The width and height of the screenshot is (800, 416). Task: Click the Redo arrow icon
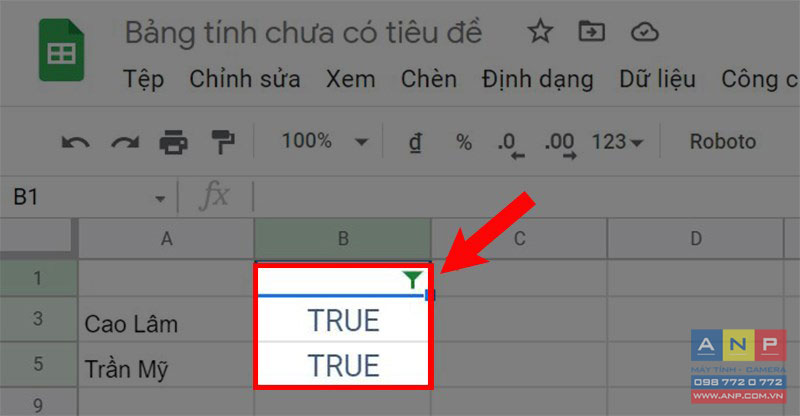125,142
